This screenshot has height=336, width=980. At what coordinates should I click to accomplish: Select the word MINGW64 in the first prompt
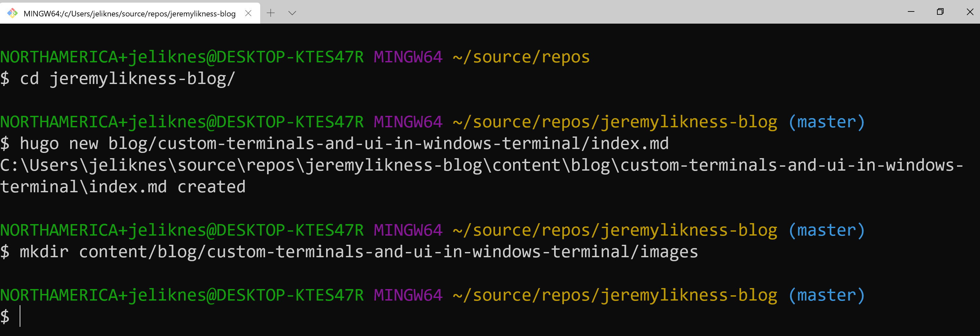click(x=407, y=56)
